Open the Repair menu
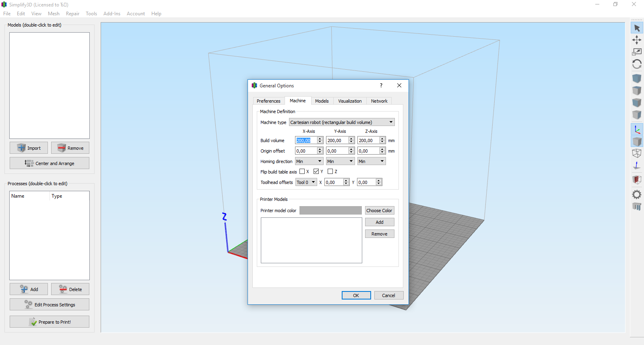 pos(72,14)
